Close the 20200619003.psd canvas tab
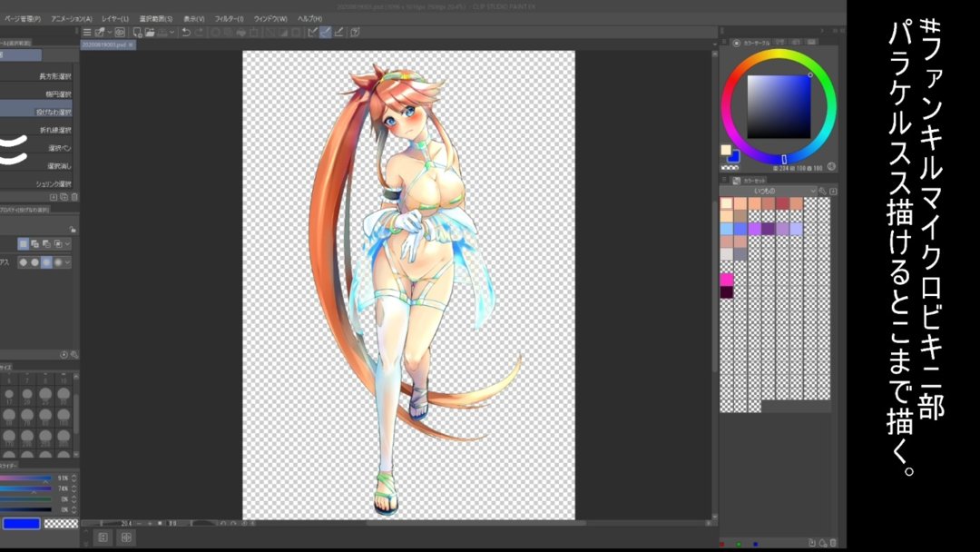980x552 pixels. pyautogui.click(x=132, y=45)
